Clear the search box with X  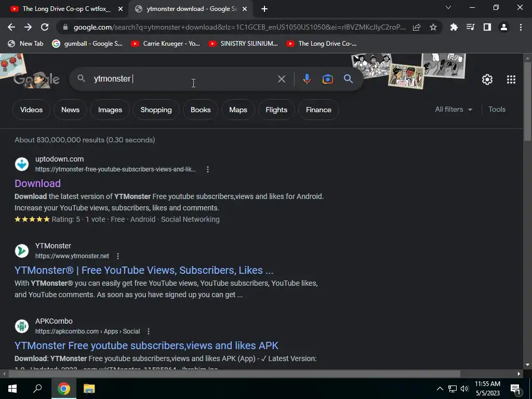click(281, 79)
